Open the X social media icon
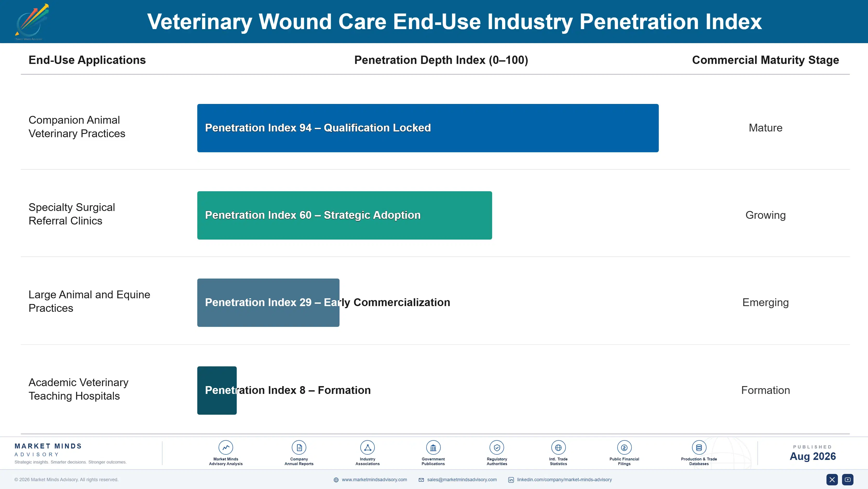The image size is (868, 489). click(x=832, y=480)
